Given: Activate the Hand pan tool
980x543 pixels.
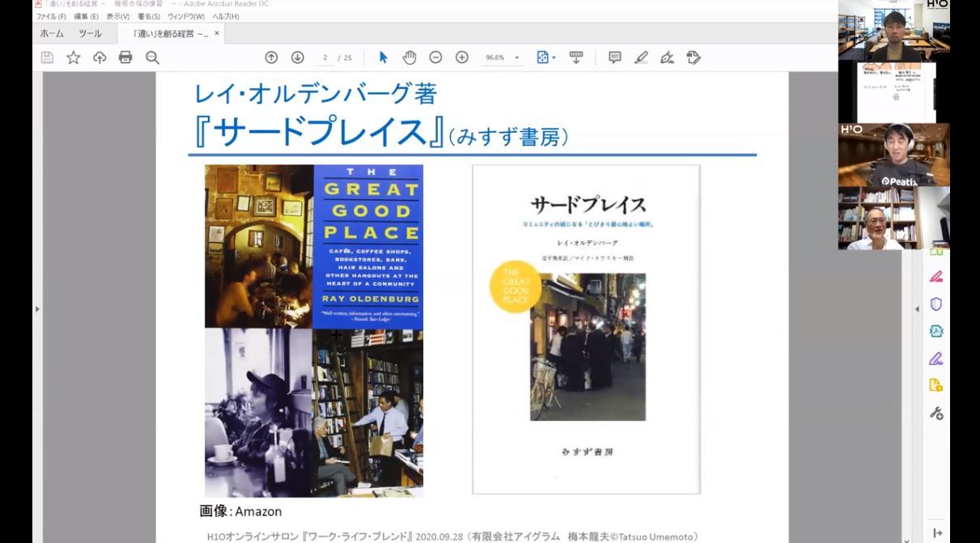Looking at the screenshot, I should pos(409,57).
